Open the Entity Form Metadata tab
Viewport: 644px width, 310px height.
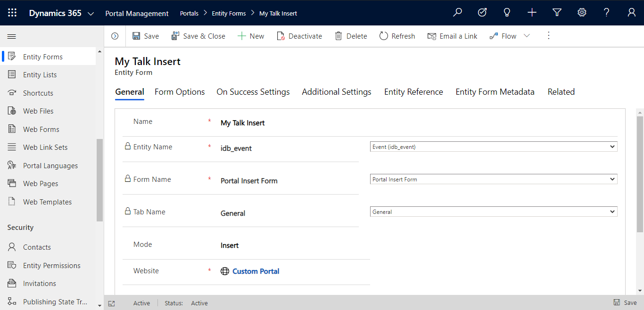(495, 92)
